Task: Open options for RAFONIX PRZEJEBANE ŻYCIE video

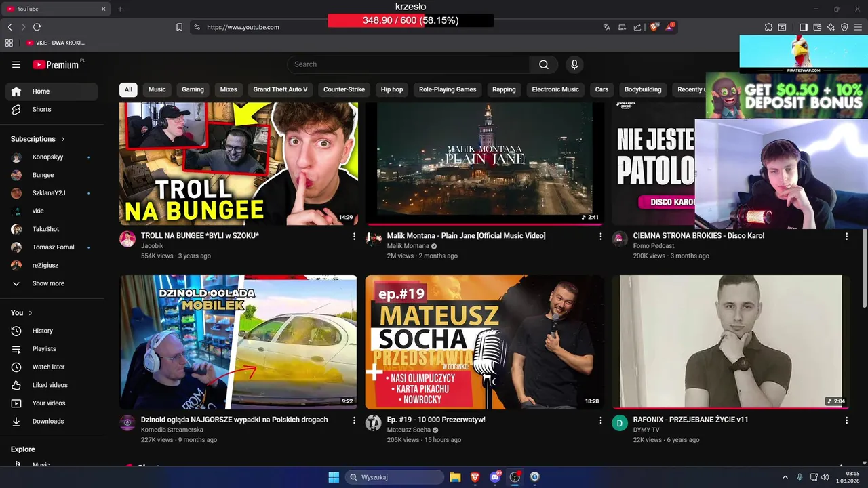Action: click(846, 420)
